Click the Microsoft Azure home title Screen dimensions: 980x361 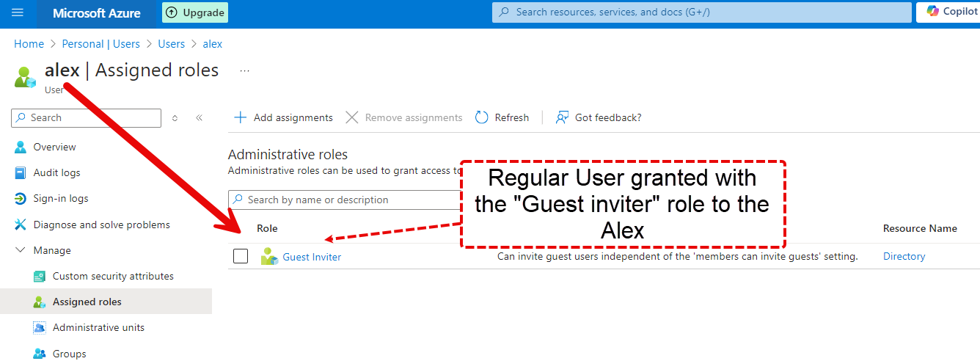coord(97,13)
